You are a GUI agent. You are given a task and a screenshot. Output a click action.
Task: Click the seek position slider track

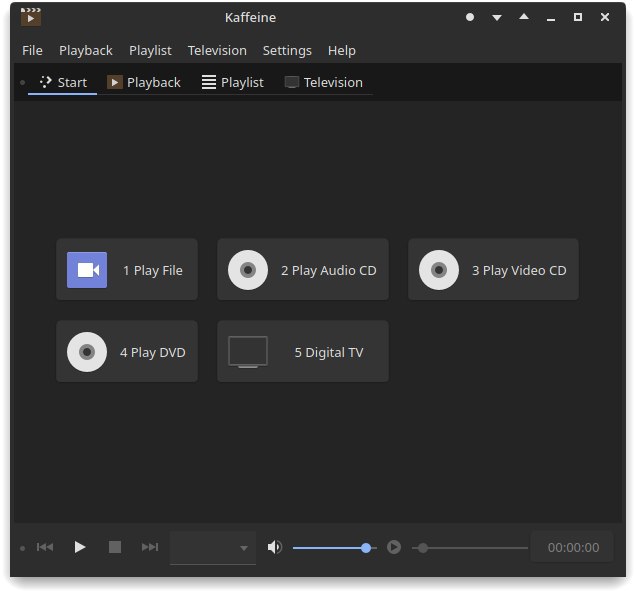pos(470,548)
